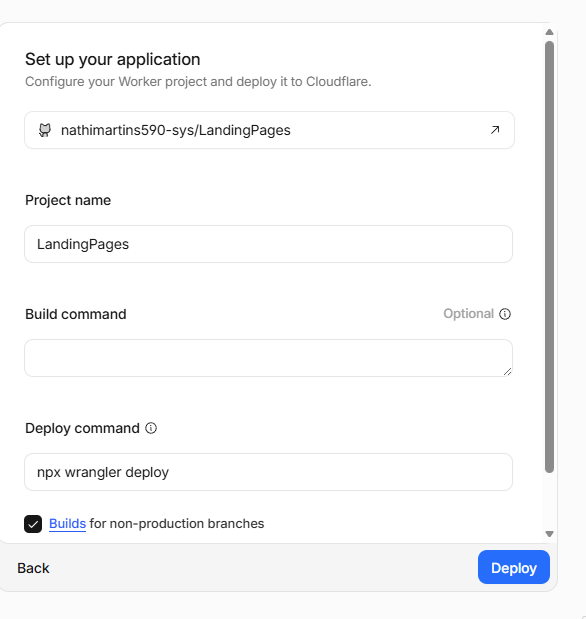Viewport: 586px width, 619px height.
Task: Click scrollbar track below the thumb
Action: [x=549, y=501]
